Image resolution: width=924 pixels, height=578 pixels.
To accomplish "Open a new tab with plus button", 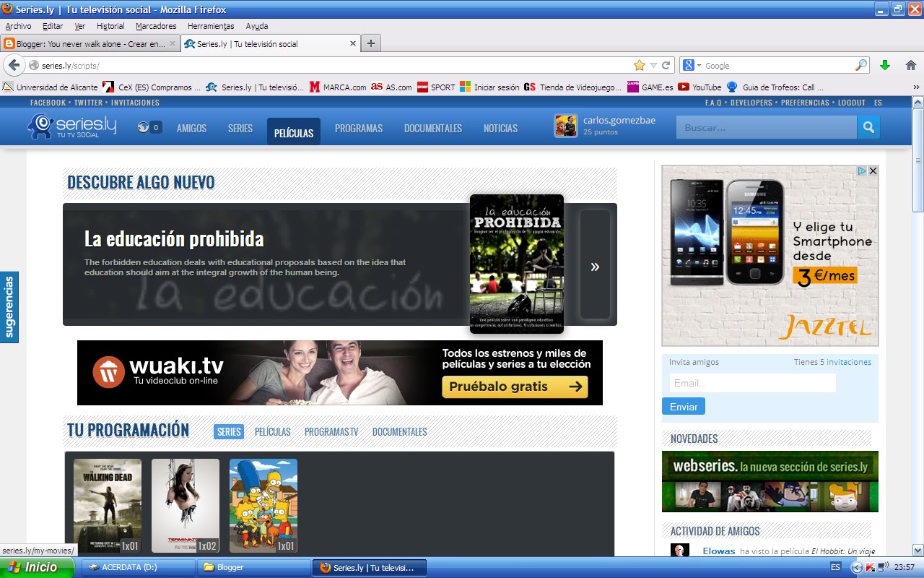I will pos(371,43).
